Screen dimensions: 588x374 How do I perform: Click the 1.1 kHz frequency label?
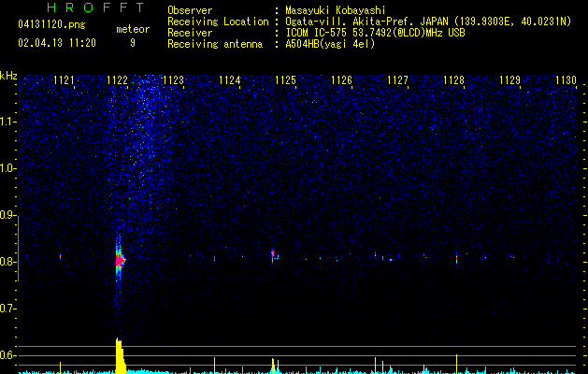(8, 122)
